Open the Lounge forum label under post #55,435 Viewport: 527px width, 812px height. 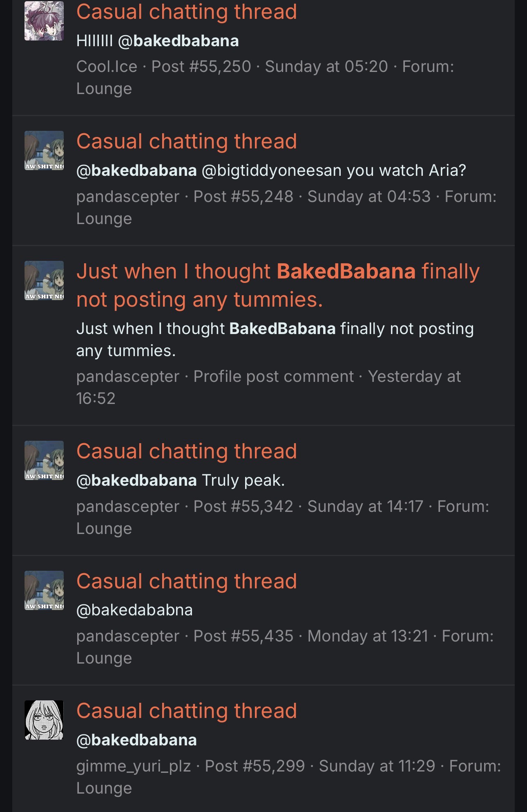(x=104, y=658)
